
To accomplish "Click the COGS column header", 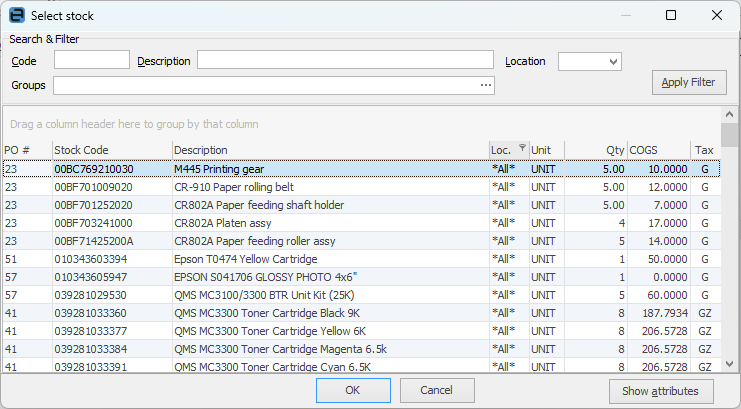I will (658, 150).
